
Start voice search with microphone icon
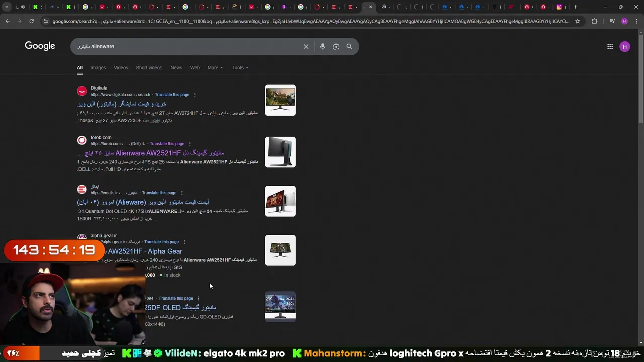(x=323, y=46)
